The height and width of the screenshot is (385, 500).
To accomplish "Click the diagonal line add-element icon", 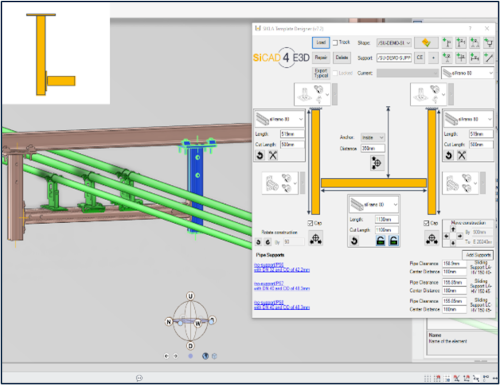I will coord(489,58).
